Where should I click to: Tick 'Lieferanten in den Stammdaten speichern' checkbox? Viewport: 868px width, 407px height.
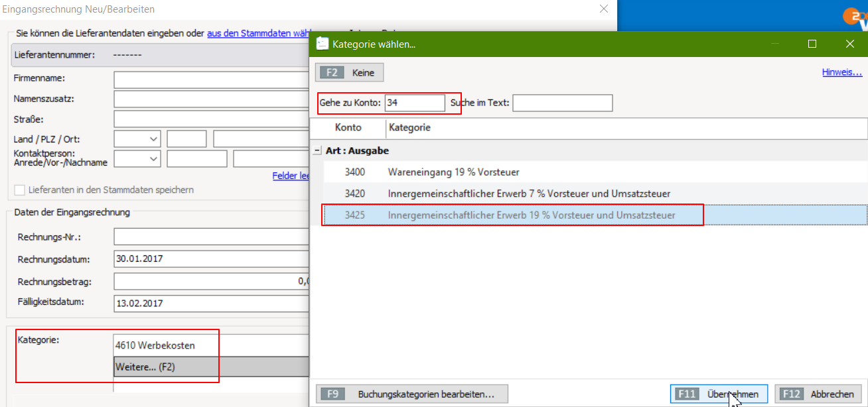coord(20,190)
